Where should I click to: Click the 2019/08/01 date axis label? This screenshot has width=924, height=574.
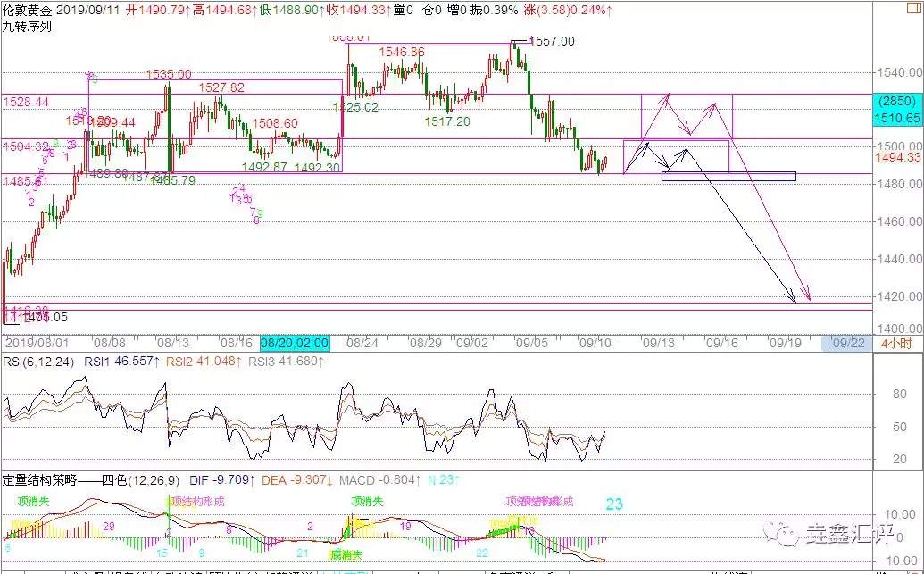point(37,343)
